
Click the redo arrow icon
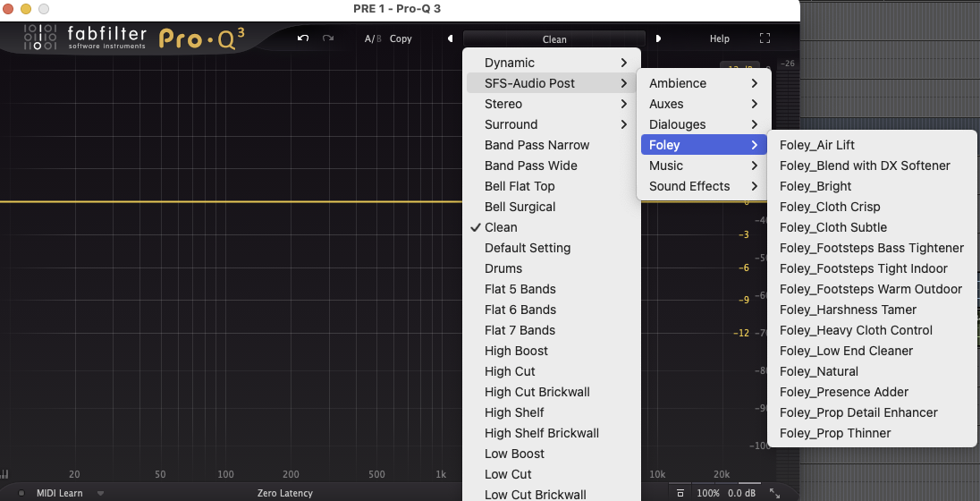[328, 38]
